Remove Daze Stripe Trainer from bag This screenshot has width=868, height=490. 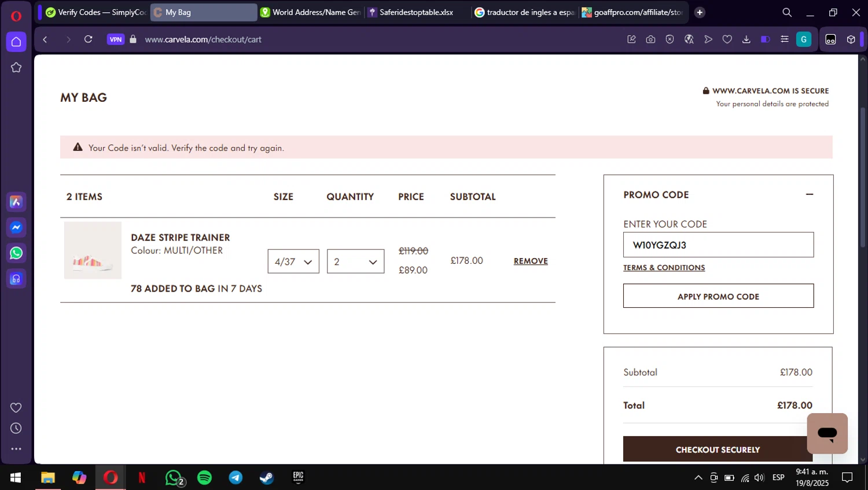click(531, 261)
